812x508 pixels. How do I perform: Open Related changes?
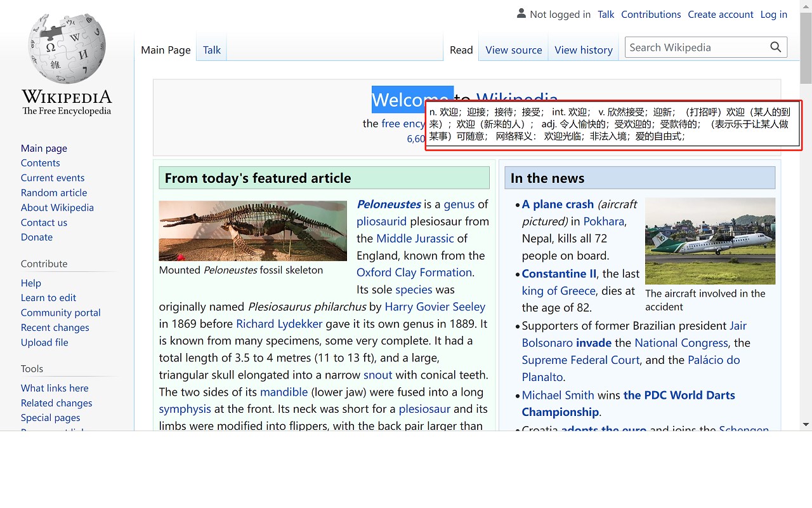click(x=56, y=403)
